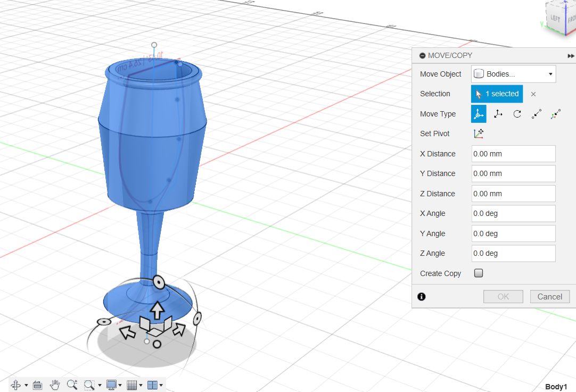This screenshot has width=576, height=392.
Task: Click the Z Angle input field
Action: 514,253
